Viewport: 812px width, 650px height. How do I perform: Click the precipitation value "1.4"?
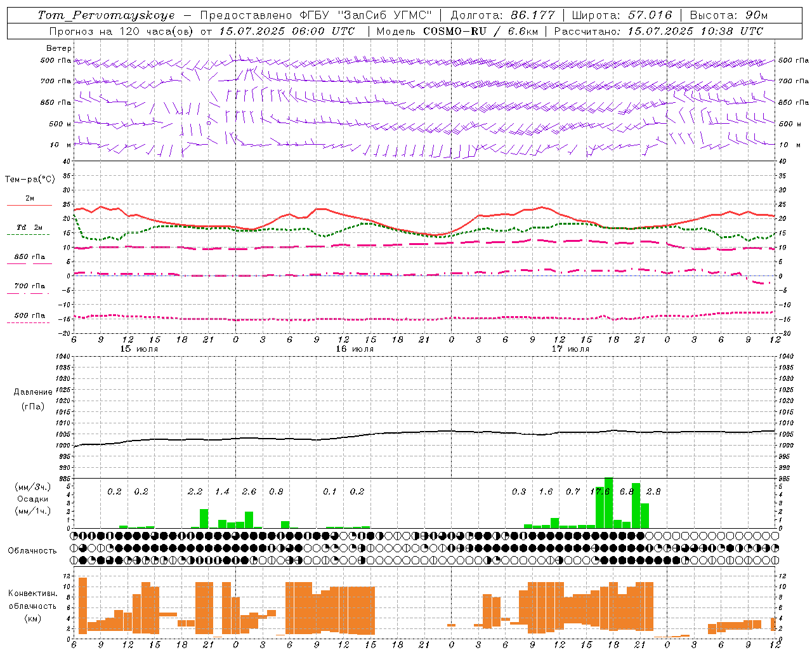(222, 491)
